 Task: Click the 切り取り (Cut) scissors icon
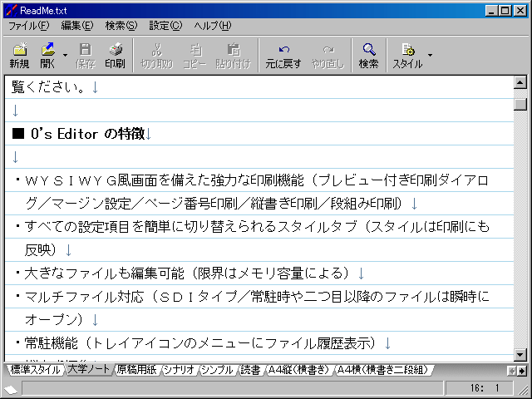157,55
